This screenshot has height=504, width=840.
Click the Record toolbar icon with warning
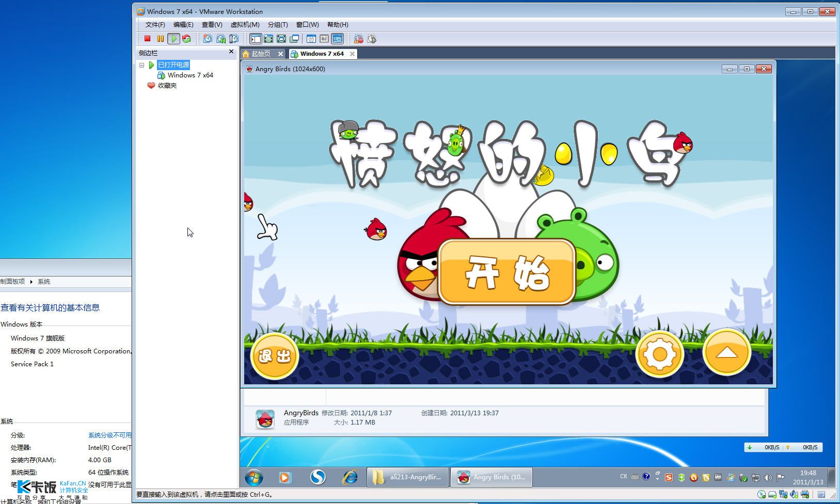point(359,39)
